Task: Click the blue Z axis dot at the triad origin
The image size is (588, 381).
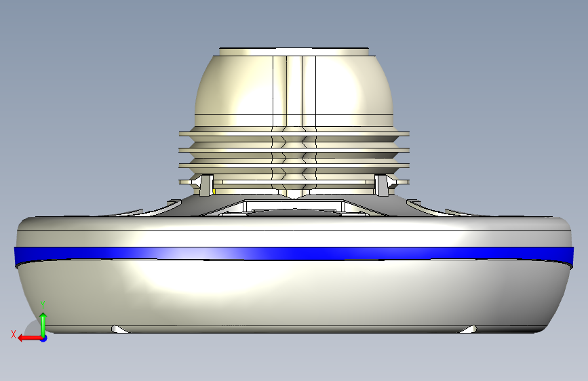Action: 44,338
